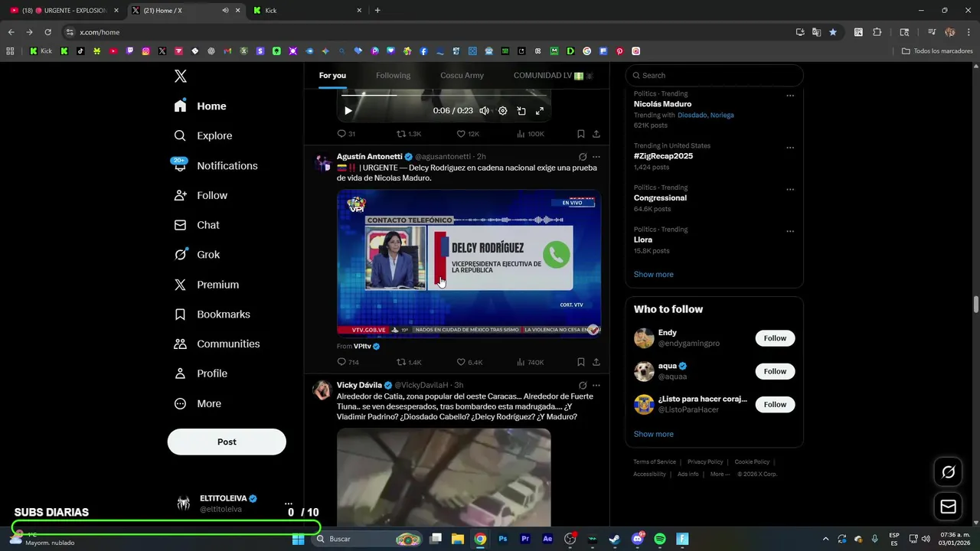Share Agustín Antonetti's post
This screenshot has width=980, height=551.
pos(596,362)
